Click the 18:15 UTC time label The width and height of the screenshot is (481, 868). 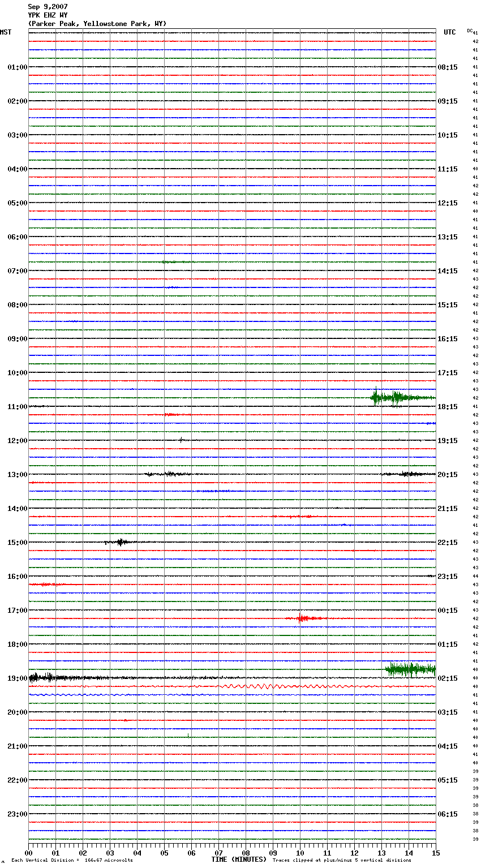pos(448,407)
